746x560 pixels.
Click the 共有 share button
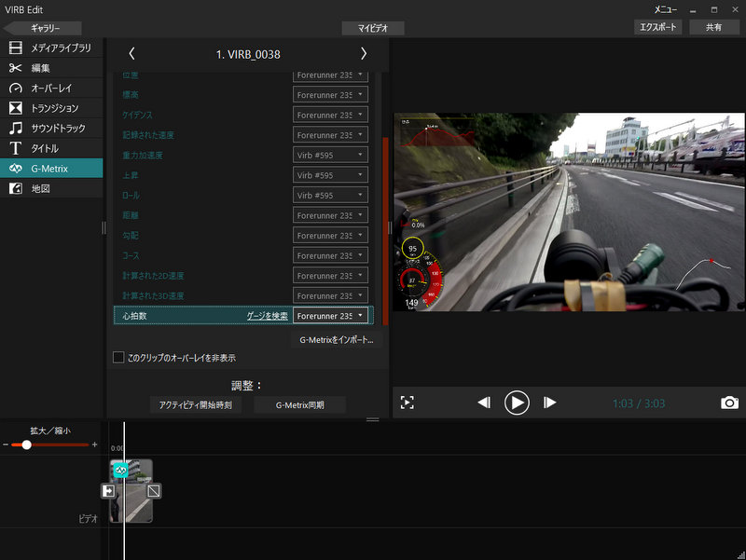(x=713, y=27)
